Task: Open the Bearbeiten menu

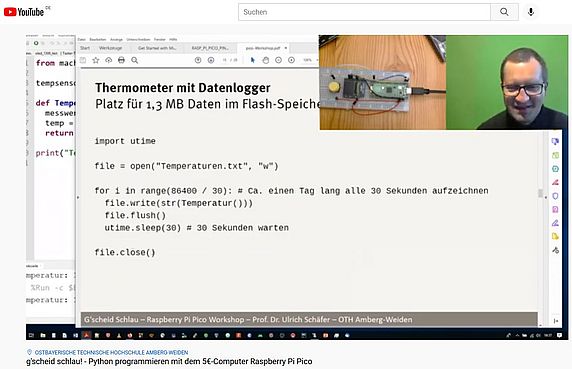Action: tap(98, 39)
